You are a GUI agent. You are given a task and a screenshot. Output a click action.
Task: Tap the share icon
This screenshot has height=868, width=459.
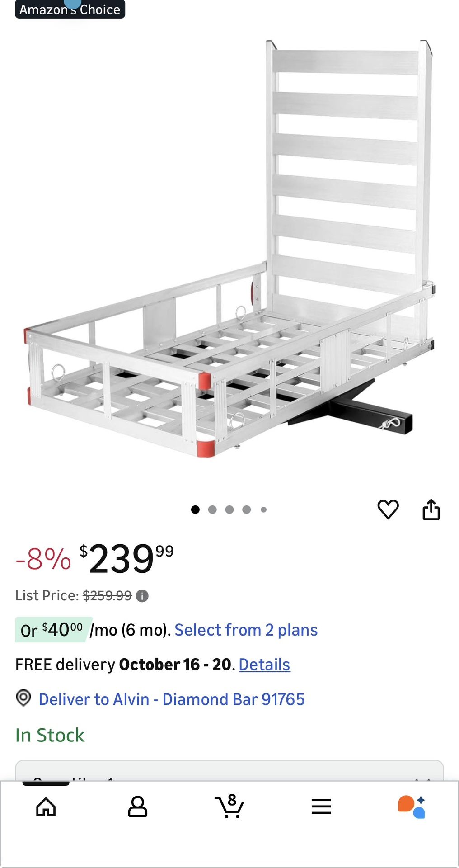(x=431, y=509)
